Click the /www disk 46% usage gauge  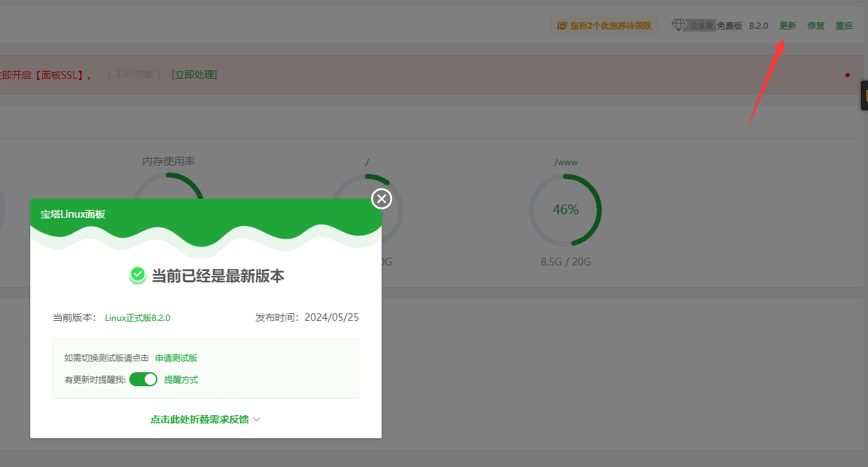point(565,210)
